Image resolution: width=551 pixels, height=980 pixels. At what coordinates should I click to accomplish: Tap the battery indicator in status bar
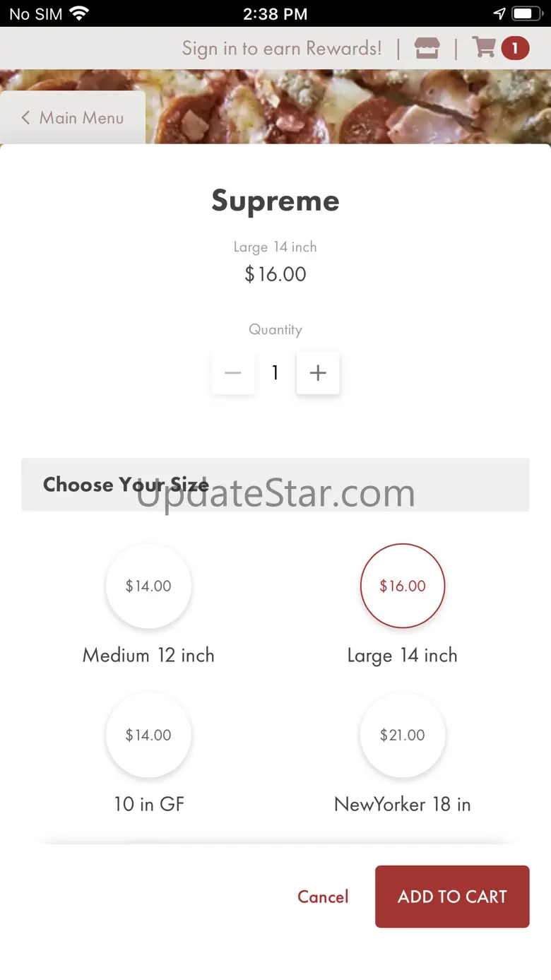[526, 13]
